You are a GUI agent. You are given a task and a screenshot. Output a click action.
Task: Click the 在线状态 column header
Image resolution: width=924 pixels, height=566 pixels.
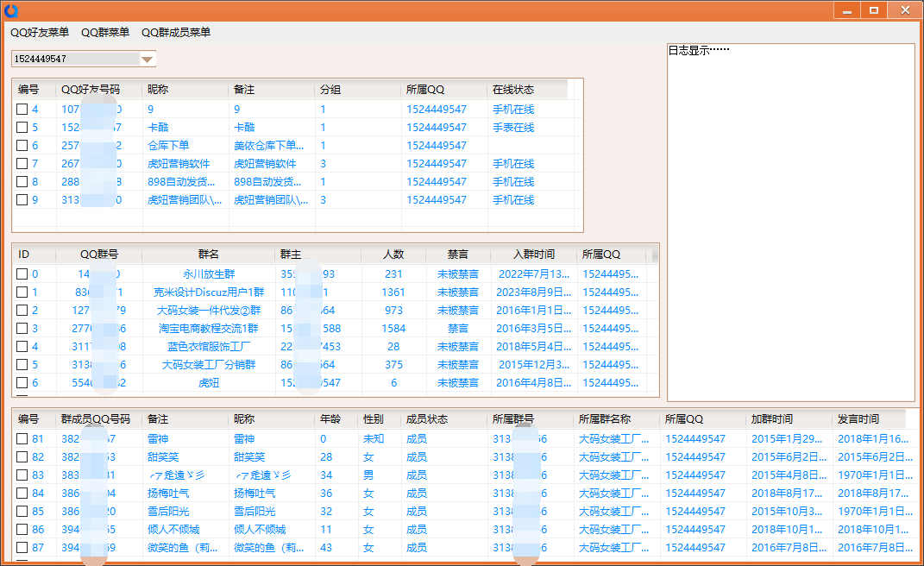[527, 90]
